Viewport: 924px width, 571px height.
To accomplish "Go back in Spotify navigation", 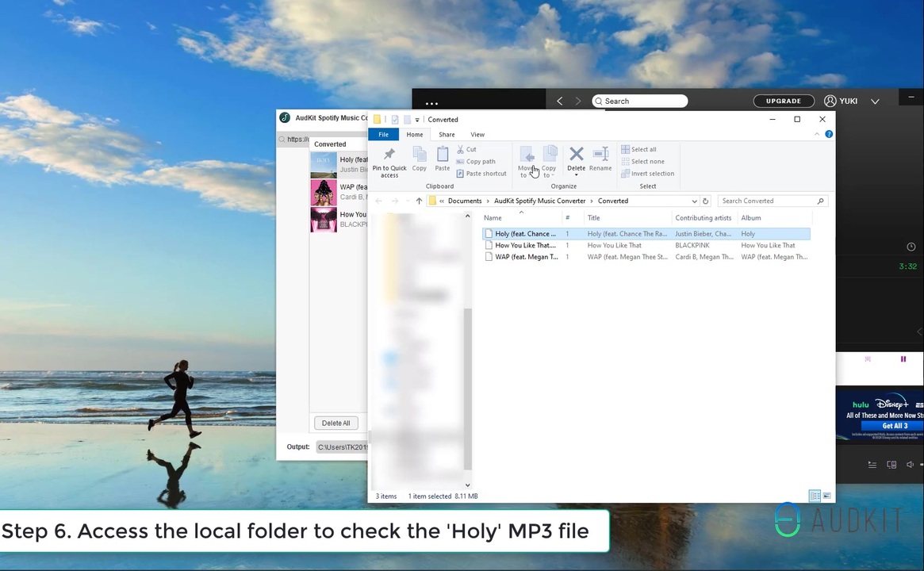I will [559, 102].
